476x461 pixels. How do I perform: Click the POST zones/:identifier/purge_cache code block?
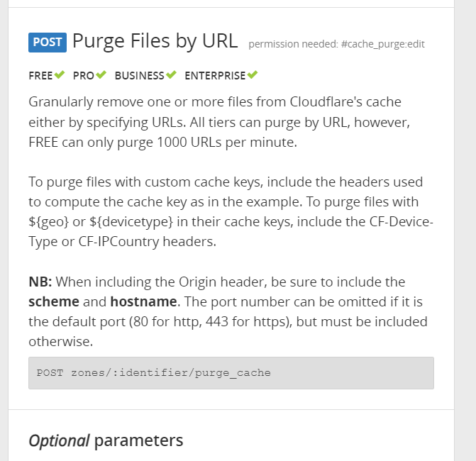tap(231, 373)
